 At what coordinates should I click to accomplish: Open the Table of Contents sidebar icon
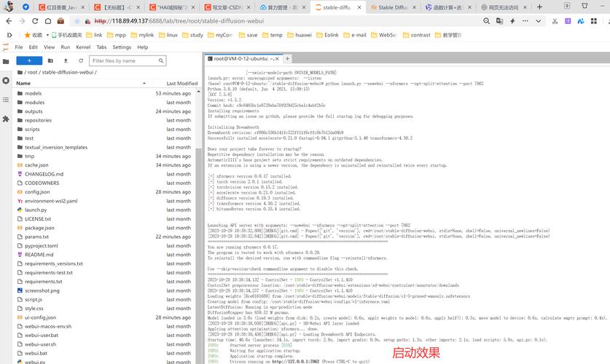click(x=6, y=100)
